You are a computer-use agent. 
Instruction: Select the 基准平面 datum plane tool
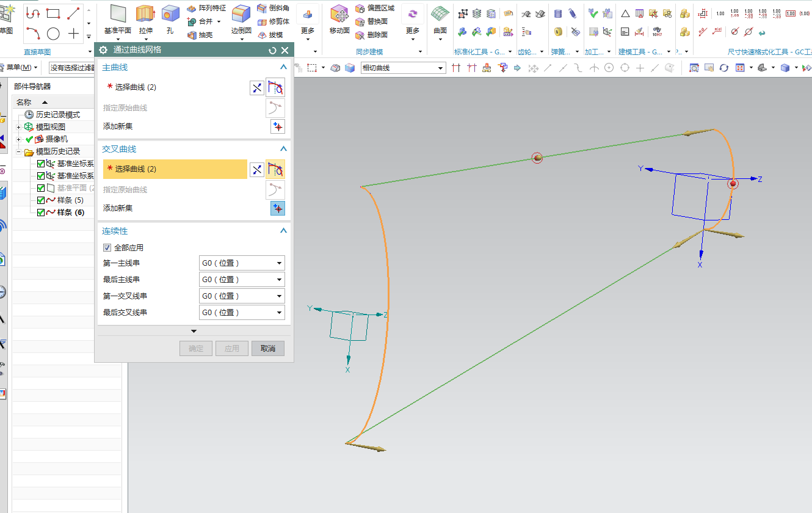click(x=118, y=19)
